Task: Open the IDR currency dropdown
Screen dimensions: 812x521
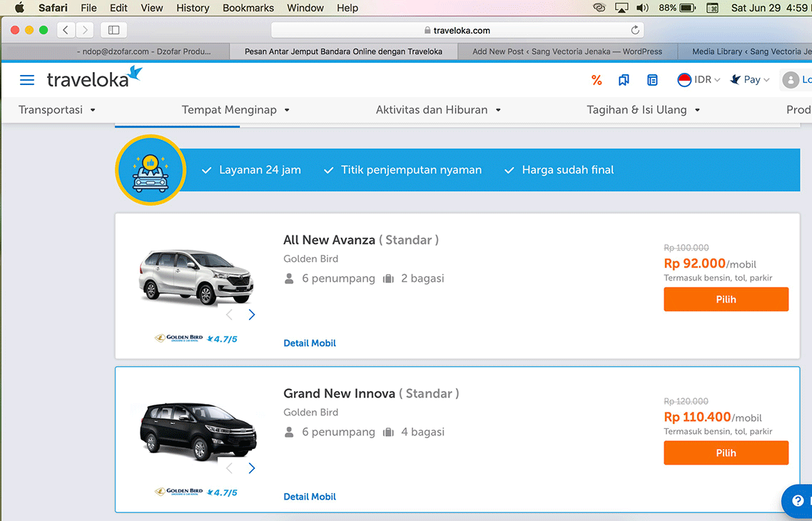Action: 699,80
